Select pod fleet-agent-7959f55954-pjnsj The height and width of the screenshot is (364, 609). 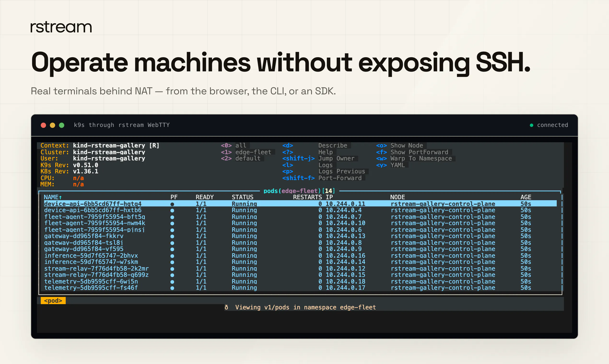click(x=300, y=230)
